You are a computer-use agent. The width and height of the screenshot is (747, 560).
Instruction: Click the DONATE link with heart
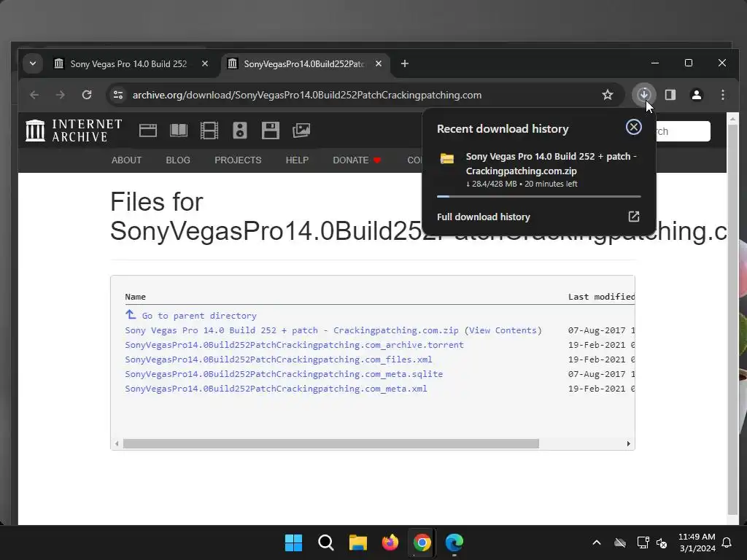pyautogui.click(x=357, y=160)
